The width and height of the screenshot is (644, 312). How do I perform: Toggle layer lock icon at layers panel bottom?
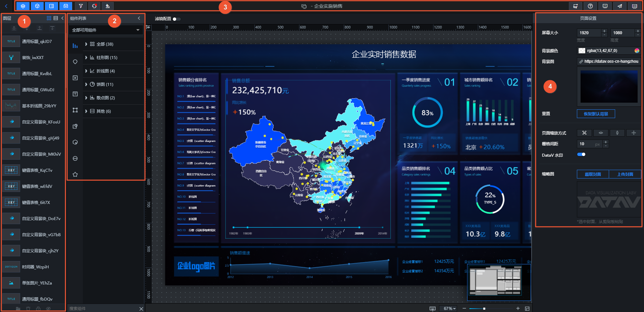coord(38,309)
